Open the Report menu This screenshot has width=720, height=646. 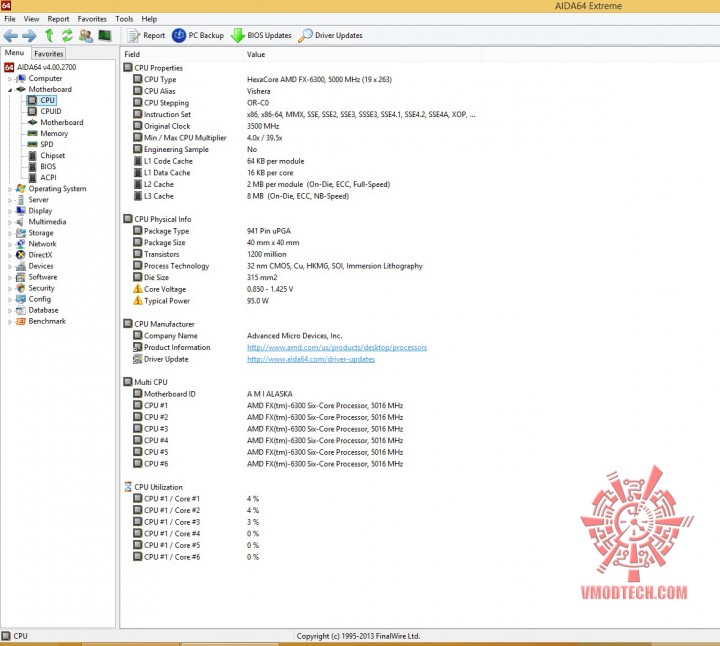click(58, 19)
